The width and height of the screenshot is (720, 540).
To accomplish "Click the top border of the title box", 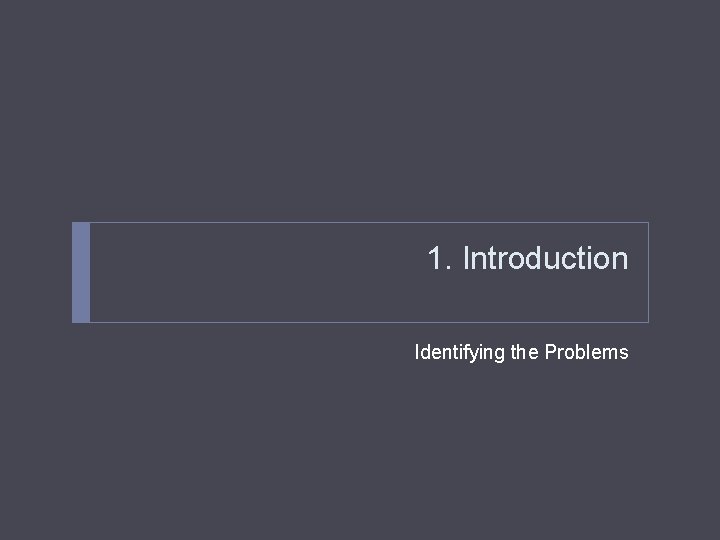I will (x=360, y=223).
